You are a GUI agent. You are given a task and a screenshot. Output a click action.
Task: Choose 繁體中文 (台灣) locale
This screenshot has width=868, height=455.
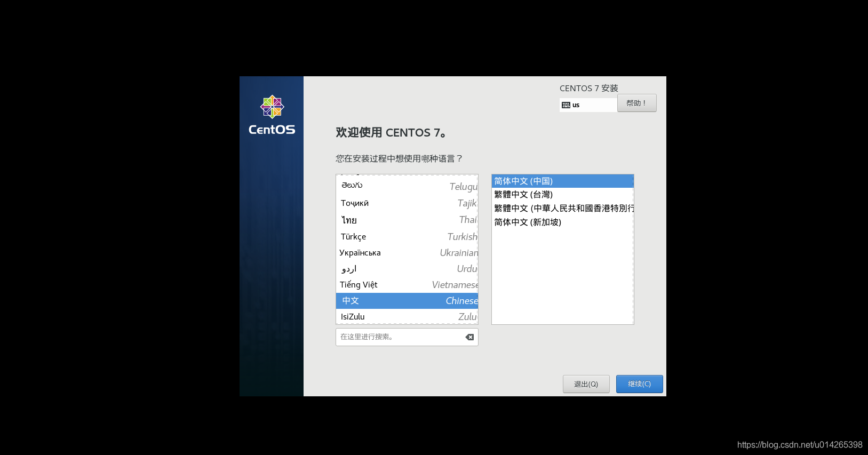coord(562,195)
